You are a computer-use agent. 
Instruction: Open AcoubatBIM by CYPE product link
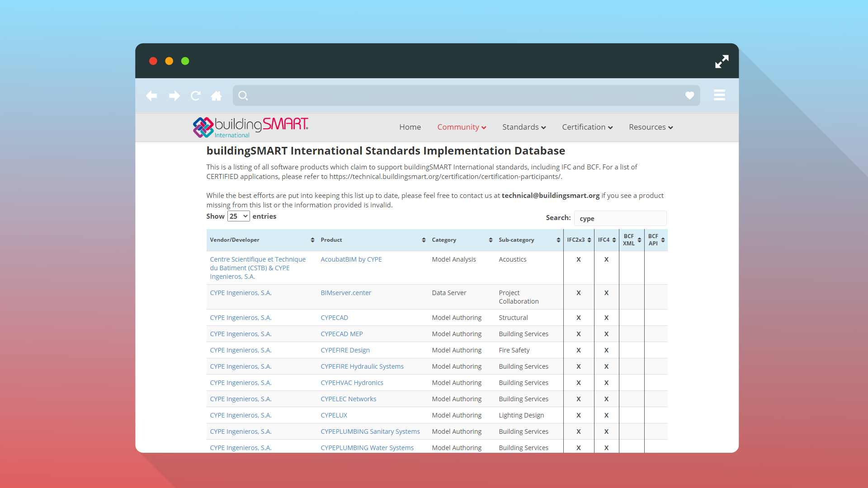tap(351, 259)
